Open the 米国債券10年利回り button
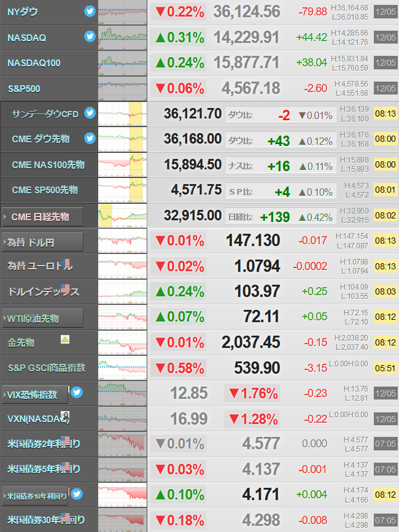Image resolution: width=399 pixels, height=532 pixels. click(35, 496)
